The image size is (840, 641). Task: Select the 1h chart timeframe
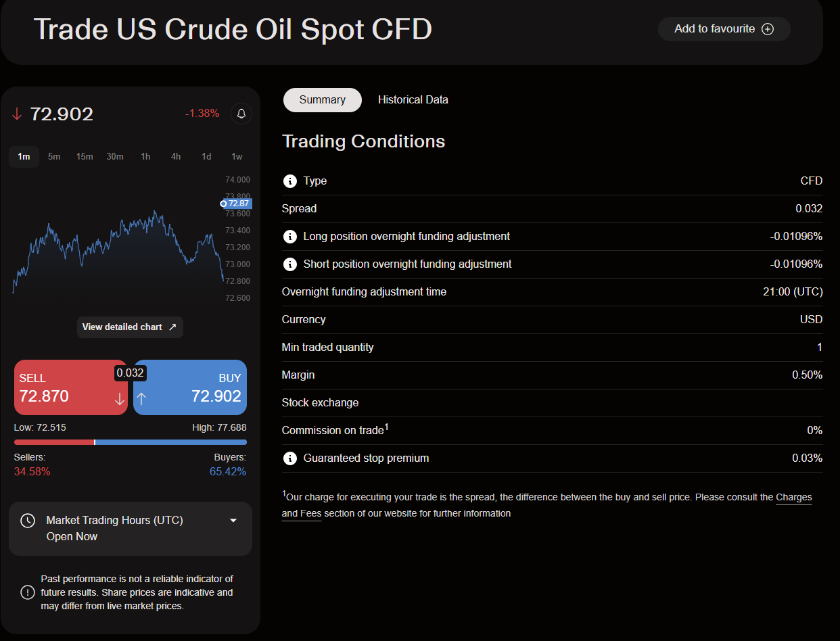click(x=145, y=157)
